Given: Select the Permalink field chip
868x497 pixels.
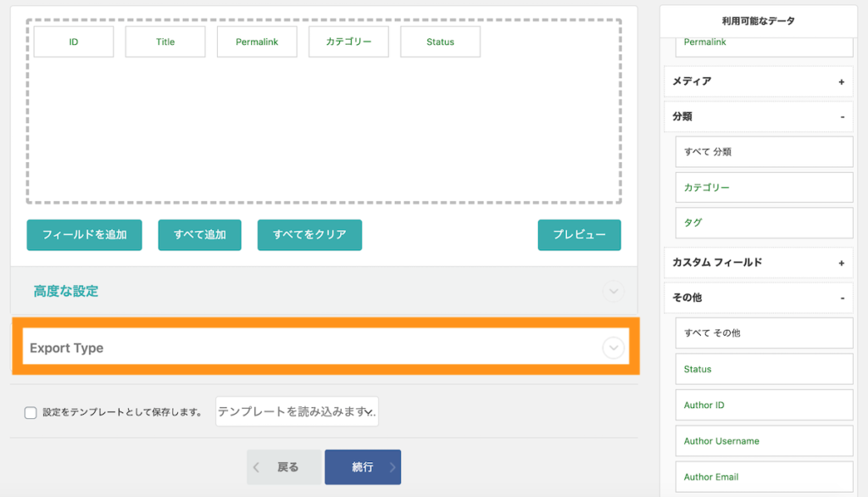Looking at the screenshot, I should (x=256, y=41).
